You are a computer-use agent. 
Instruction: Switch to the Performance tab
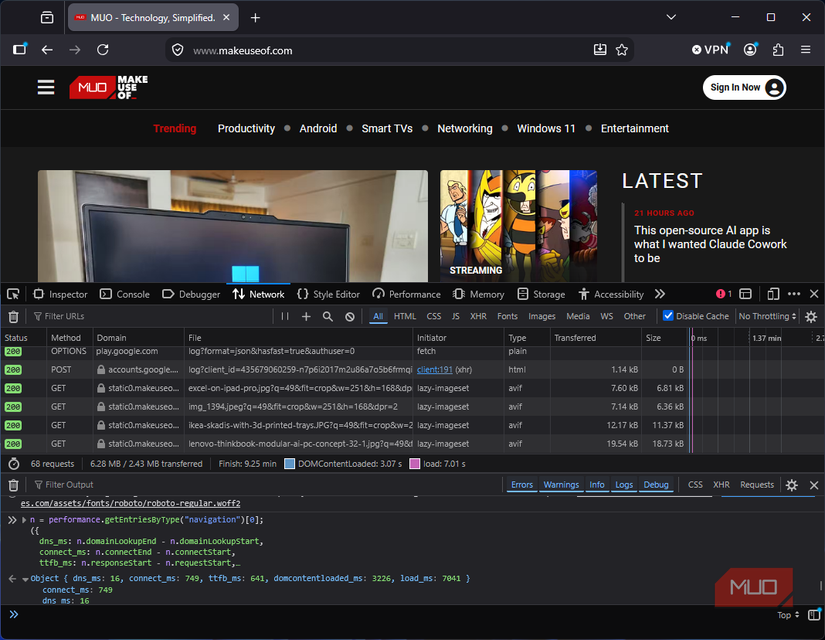point(406,294)
